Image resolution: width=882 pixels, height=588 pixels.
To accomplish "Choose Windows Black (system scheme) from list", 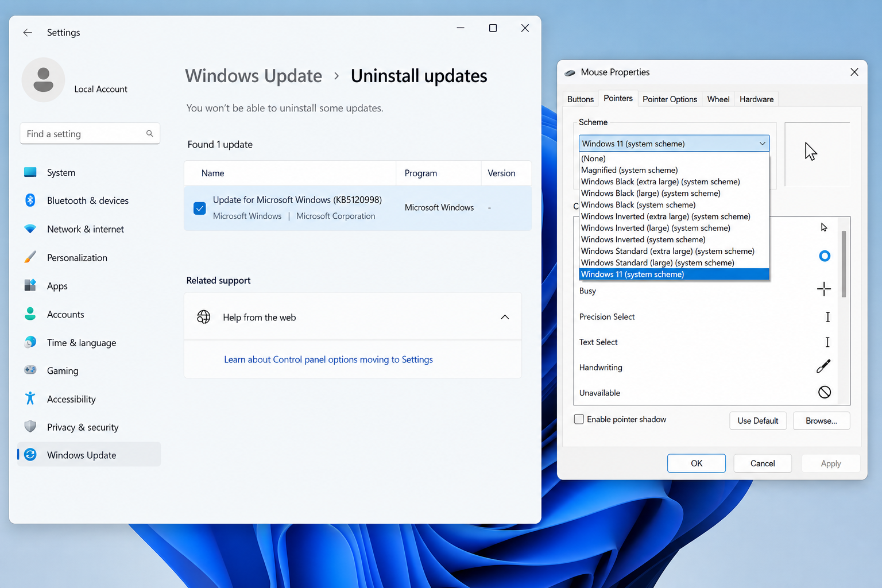I will tap(674, 205).
